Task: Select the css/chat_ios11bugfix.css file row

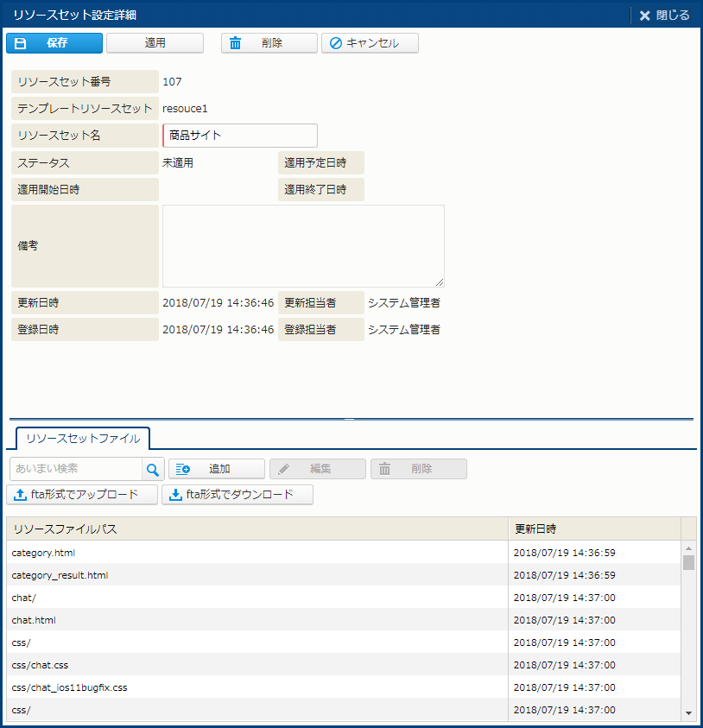Action: pyautogui.click(x=257, y=687)
